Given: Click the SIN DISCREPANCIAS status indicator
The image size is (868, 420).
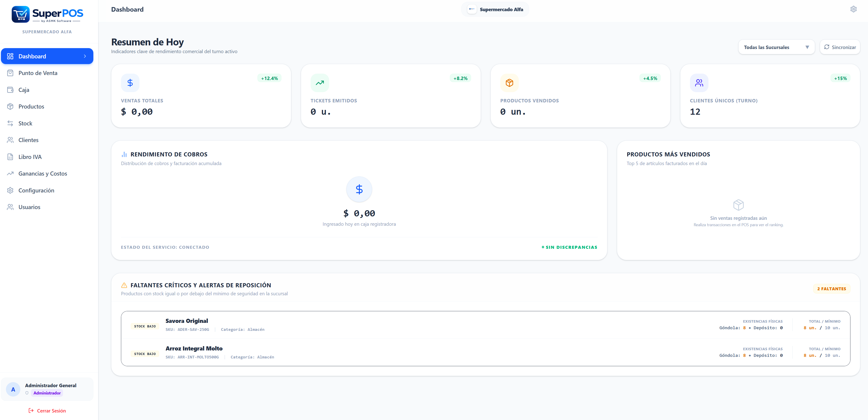Looking at the screenshot, I should (x=569, y=247).
